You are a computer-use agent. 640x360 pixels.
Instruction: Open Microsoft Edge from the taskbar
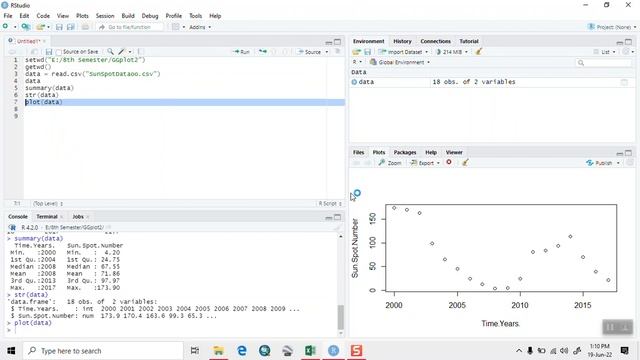(x=242, y=351)
